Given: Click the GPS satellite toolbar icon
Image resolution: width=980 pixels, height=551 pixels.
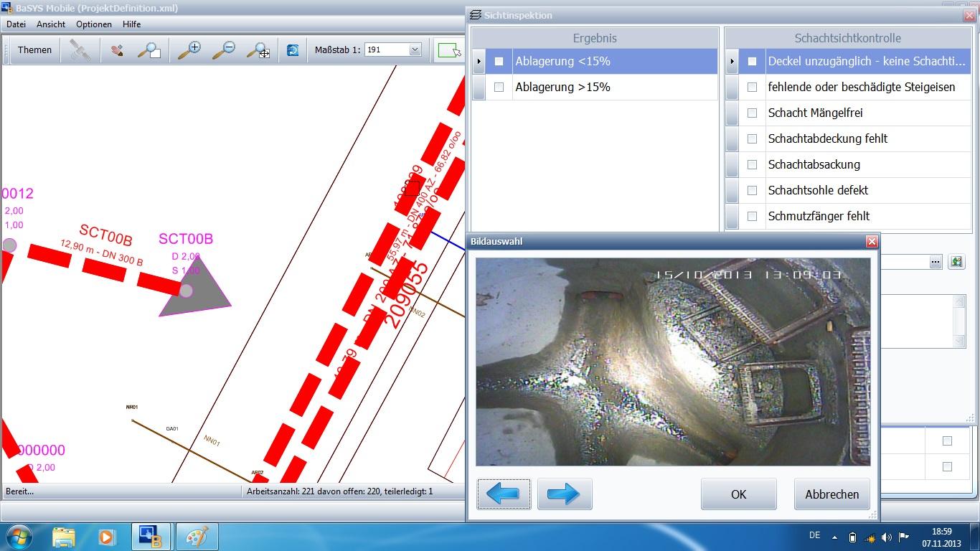Looking at the screenshot, I should click(x=80, y=50).
